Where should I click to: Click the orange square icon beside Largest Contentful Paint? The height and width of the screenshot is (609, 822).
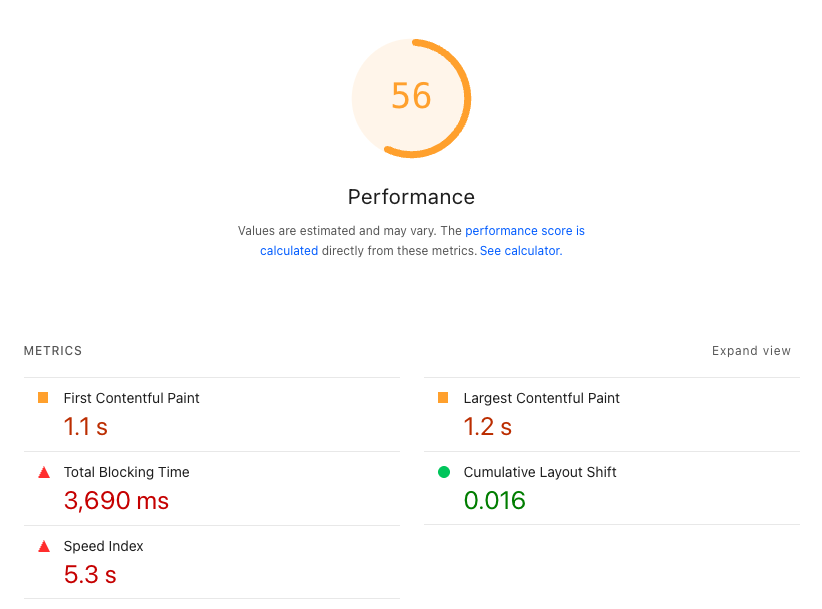[x=443, y=398]
